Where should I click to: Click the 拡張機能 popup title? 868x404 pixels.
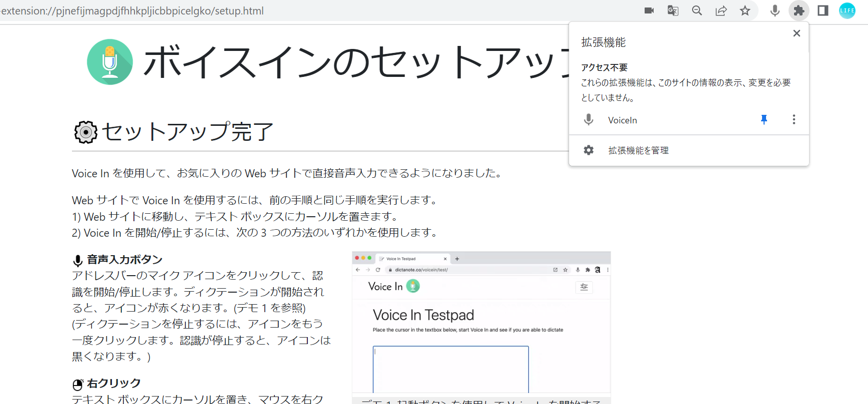pyautogui.click(x=604, y=42)
